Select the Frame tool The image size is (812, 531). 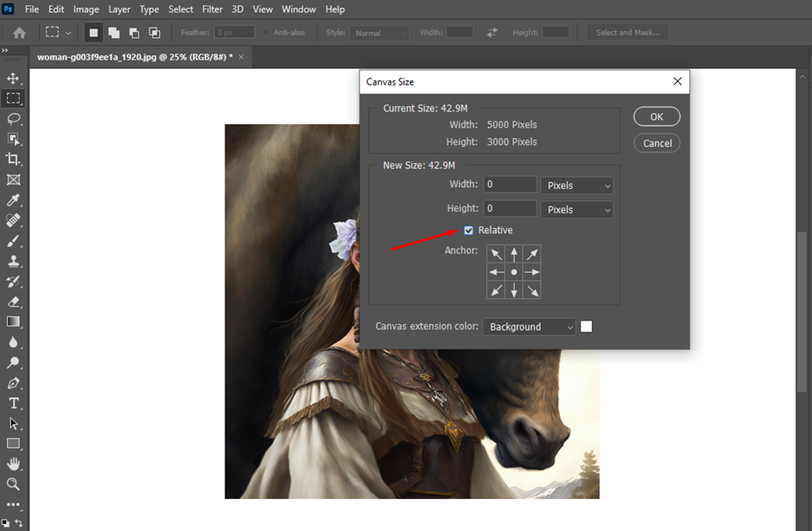13,180
